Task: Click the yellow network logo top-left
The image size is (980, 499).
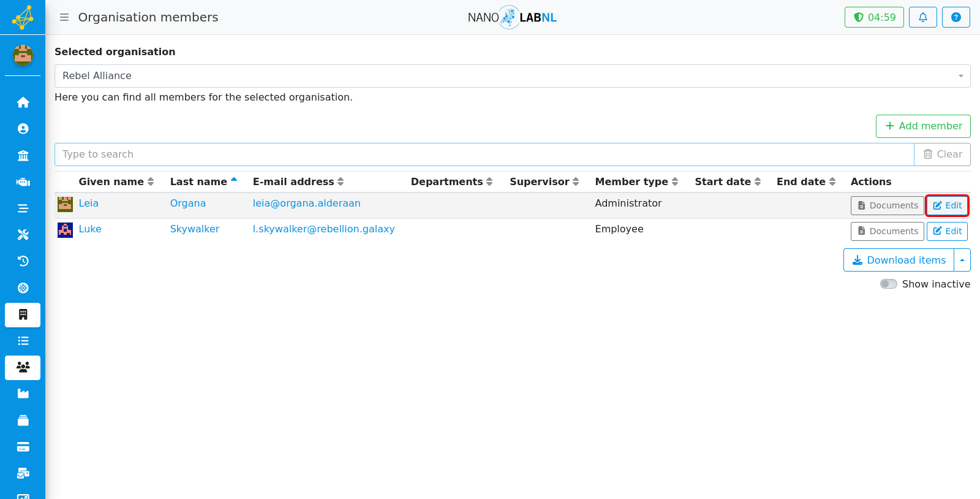Action: coord(23,17)
